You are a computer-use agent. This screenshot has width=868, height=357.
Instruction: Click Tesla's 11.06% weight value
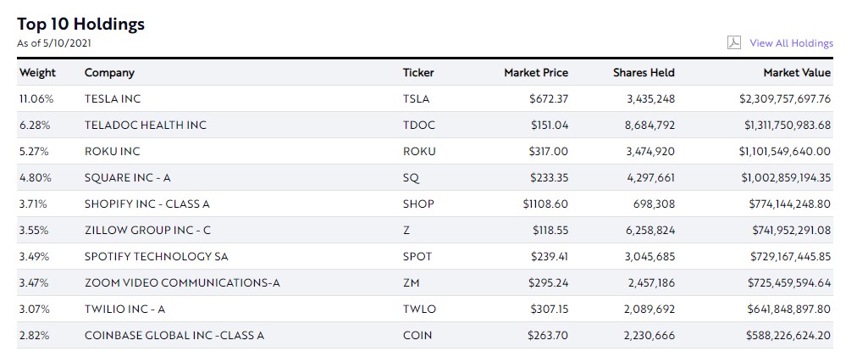tap(35, 99)
